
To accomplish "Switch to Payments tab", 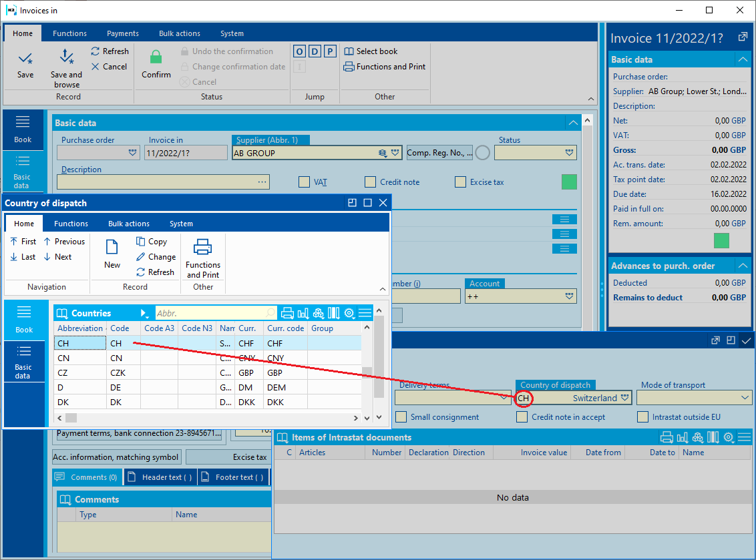I will coord(122,33).
